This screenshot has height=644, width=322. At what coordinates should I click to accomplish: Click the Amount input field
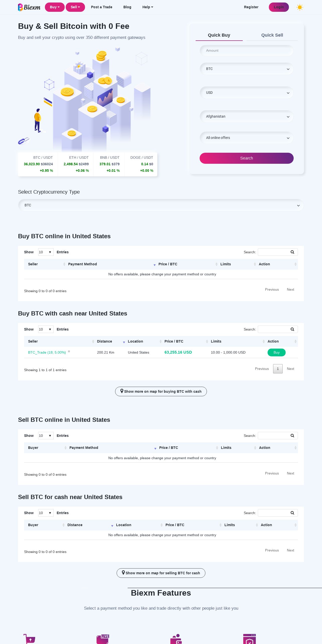click(x=247, y=51)
